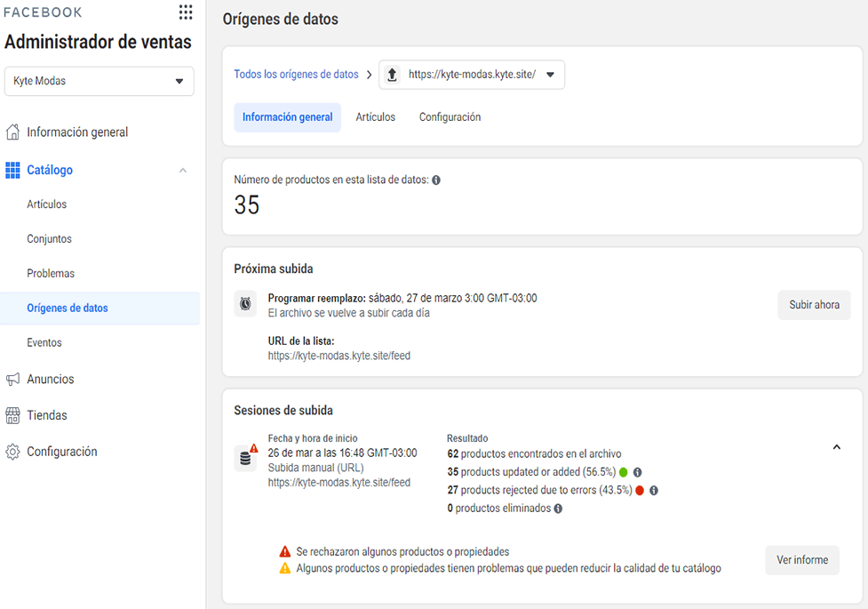Image resolution: width=868 pixels, height=609 pixels.
Task: Click the home icon beside Información general
Action: tap(12, 132)
